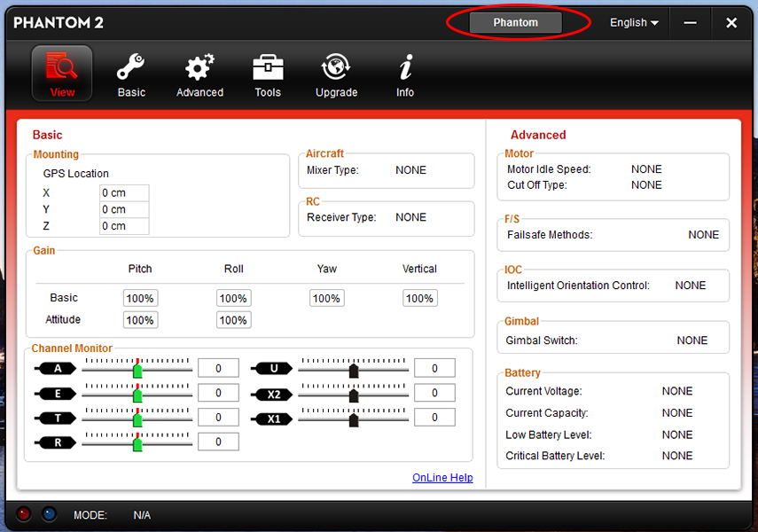Open the Upgrade globe icon tab
Screen dimensions: 758x532
[337, 75]
